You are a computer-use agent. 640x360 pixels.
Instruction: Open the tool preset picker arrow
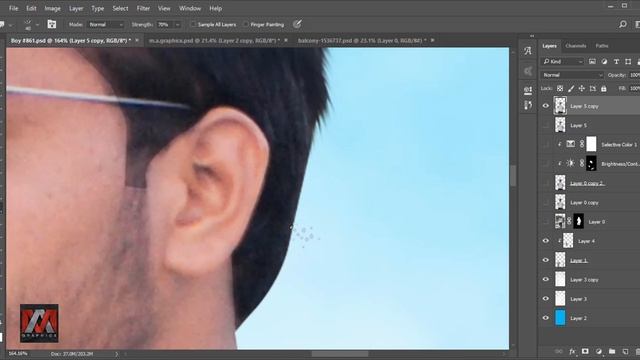pos(11,25)
